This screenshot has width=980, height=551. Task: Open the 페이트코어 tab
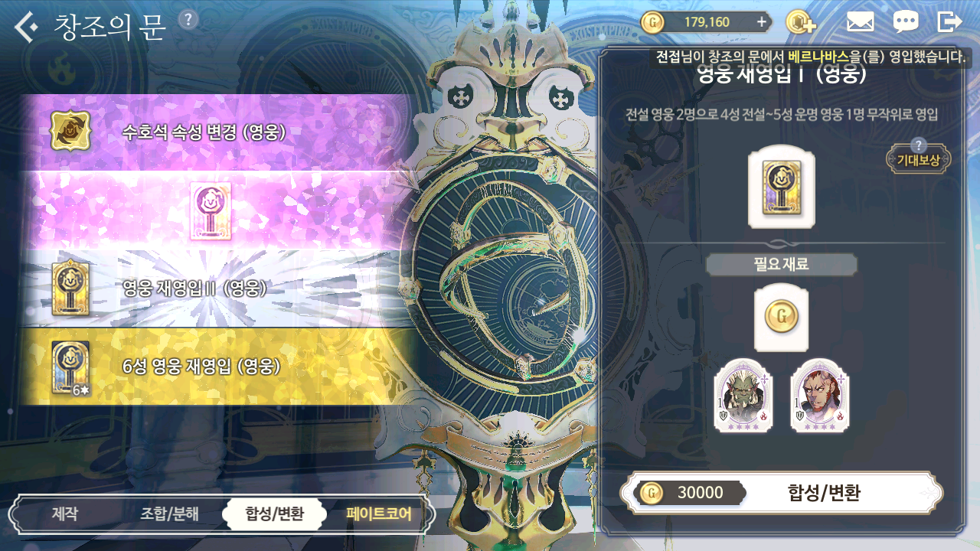(378, 514)
